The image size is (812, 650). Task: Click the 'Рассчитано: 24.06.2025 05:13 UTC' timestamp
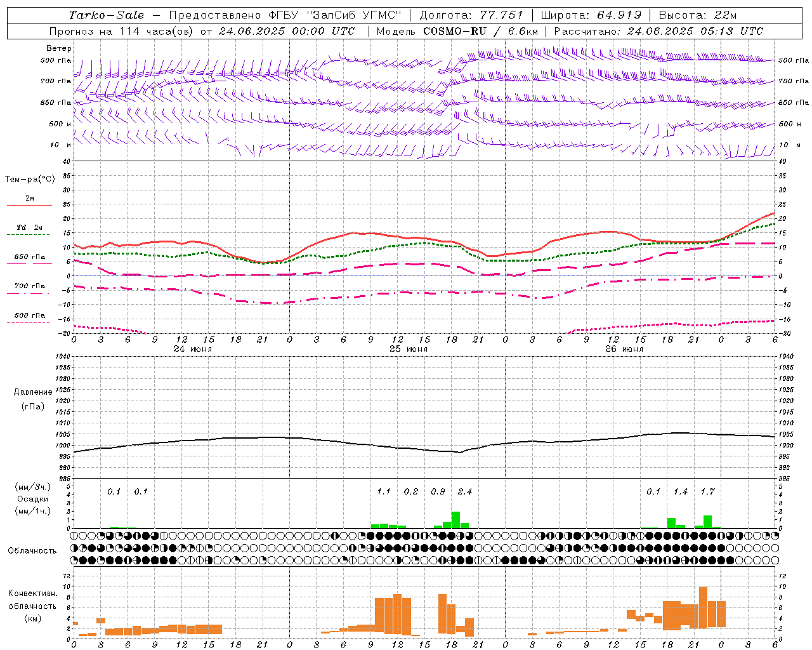658,31
